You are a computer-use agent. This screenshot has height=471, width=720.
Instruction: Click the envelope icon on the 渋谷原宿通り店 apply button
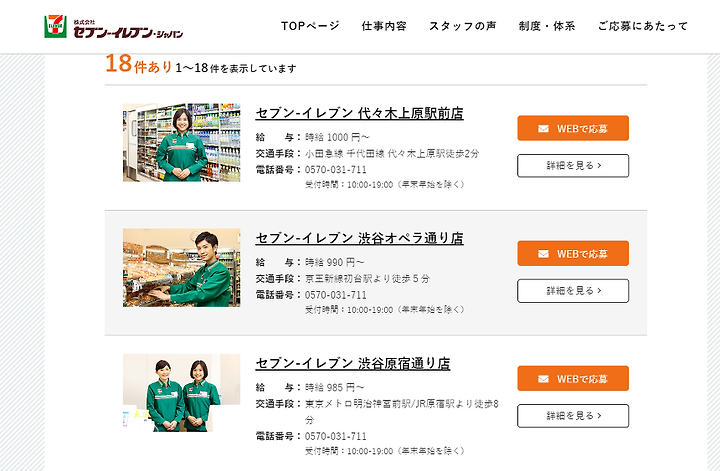point(543,379)
